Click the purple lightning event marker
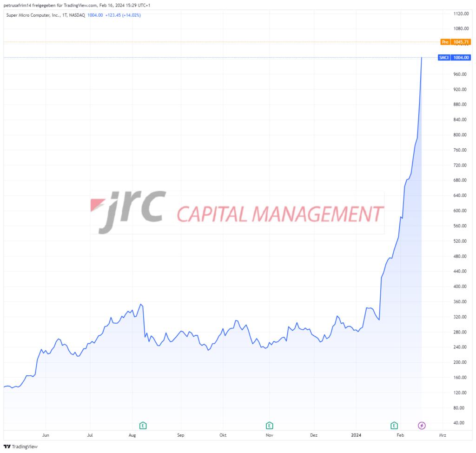The image size is (476, 453). point(422,426)
